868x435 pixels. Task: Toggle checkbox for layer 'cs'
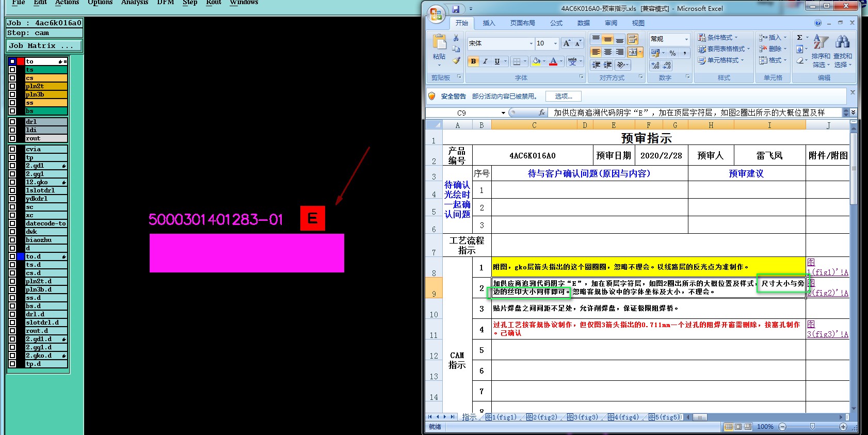point(12,78)
